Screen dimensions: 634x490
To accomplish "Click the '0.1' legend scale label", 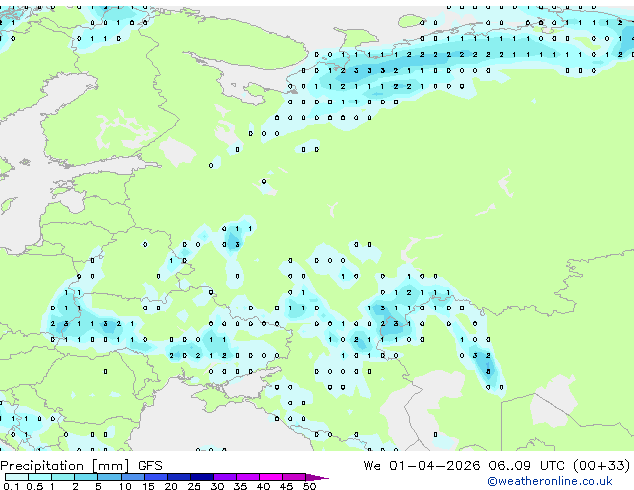I will (11, 486).
